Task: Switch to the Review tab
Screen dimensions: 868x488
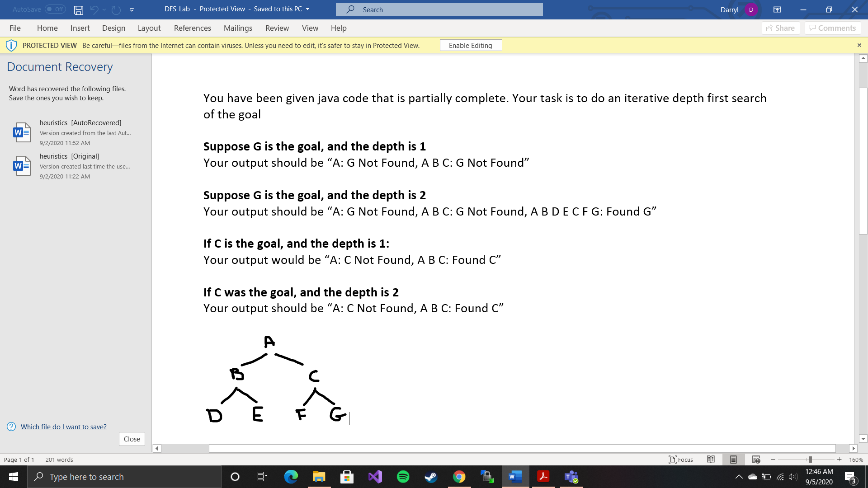Action: 277,28
